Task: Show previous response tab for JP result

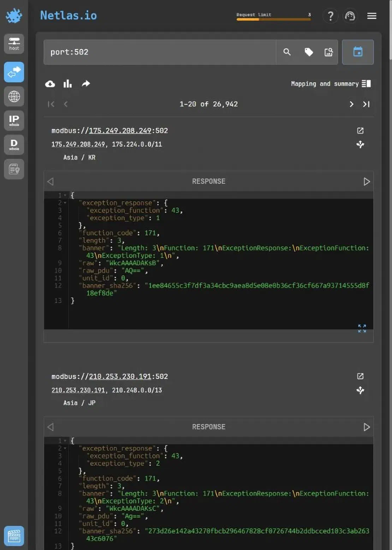Action: (51, 427)
